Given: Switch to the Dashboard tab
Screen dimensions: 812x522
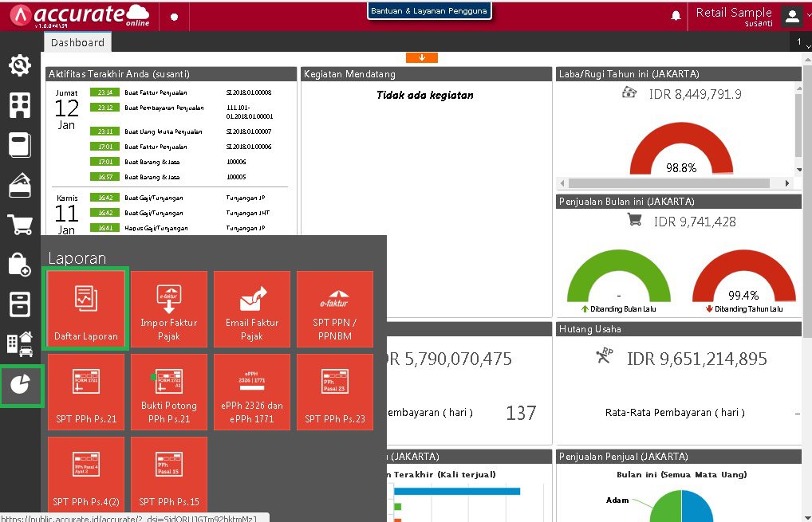Looking at the screenshot, I should 77,42.
